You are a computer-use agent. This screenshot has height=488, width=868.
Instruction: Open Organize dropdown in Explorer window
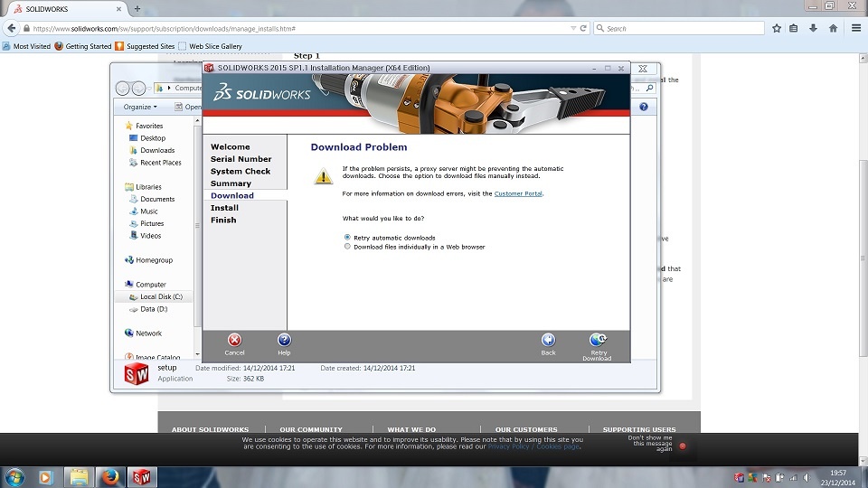point(140,107)
